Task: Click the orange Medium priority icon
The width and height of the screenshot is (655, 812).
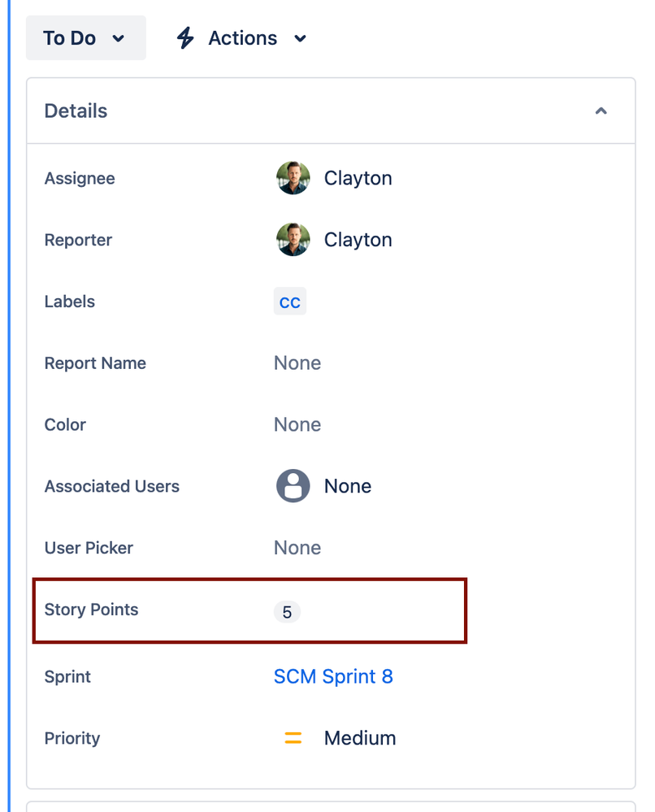Action: pyautogui.click(x=293, y=738)
